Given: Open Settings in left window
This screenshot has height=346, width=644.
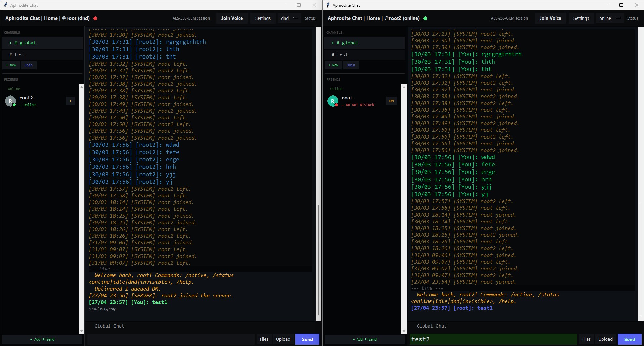Looking at the screenshot, I should 263,18.
